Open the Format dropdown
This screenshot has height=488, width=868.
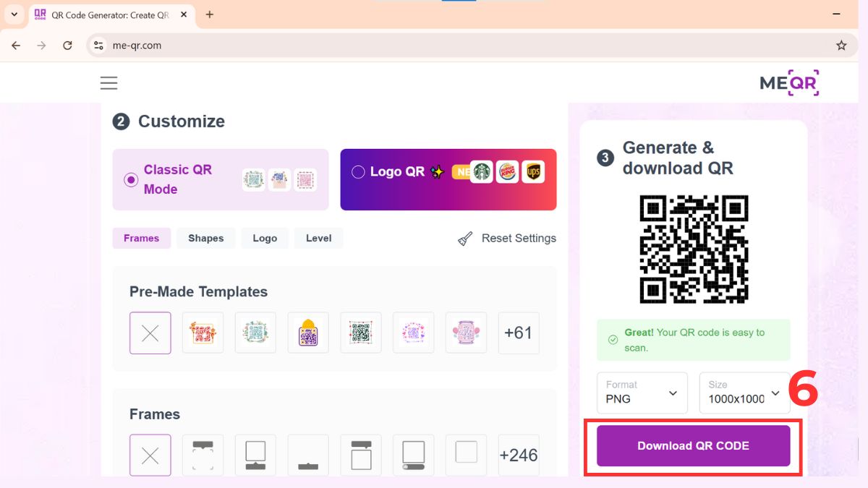coord(642,393)
